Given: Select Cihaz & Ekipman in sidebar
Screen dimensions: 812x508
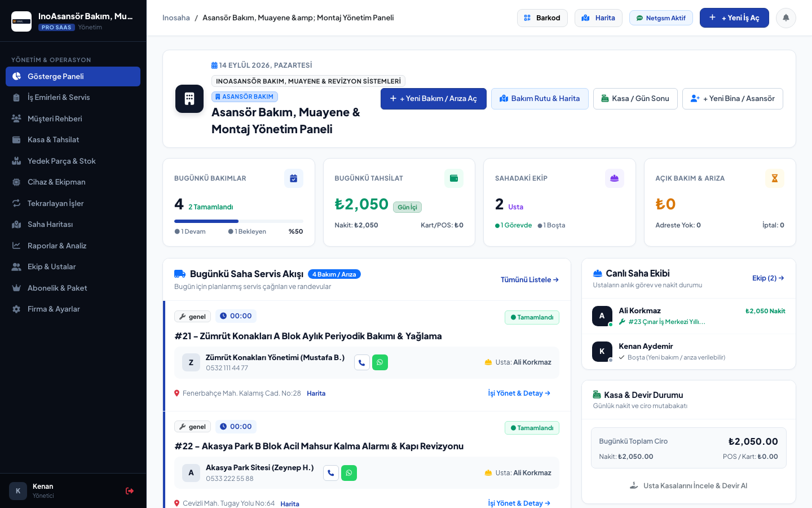Looking at the screenshot, I should (73, 182).
